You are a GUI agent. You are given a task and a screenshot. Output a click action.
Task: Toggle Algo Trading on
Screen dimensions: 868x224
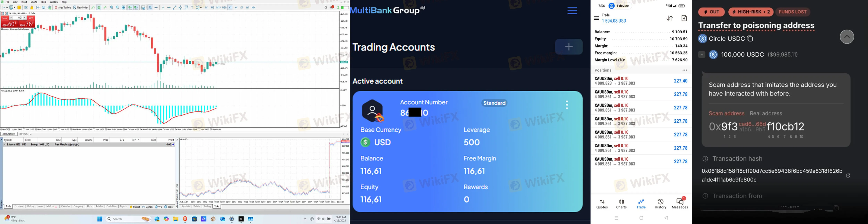point(63,7)
